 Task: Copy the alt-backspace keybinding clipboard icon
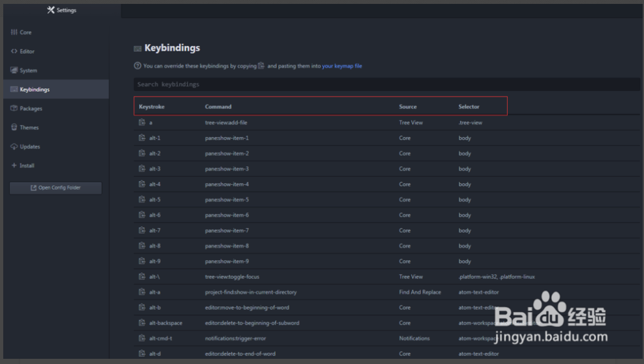[x=141, y=322]
